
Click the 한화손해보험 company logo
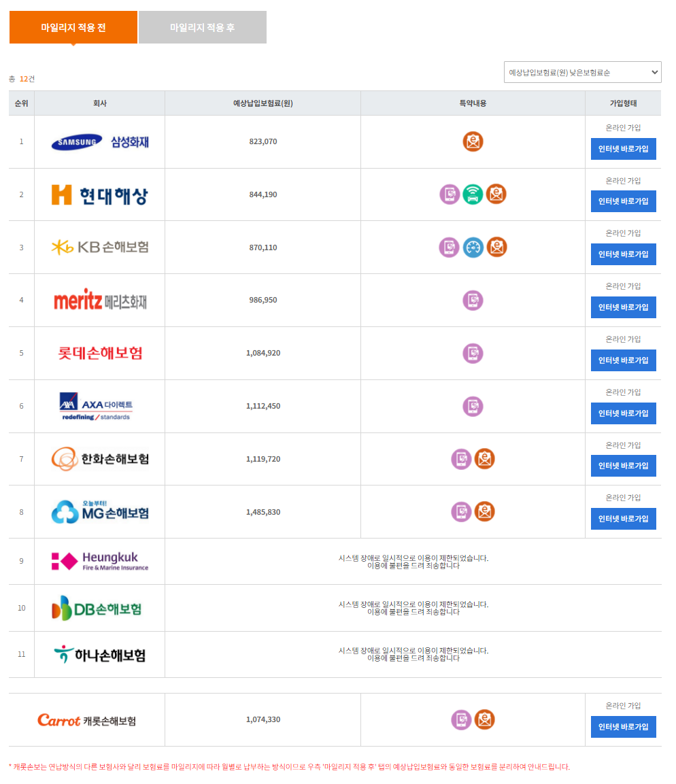pyautogui.click(x=100, y=459)
